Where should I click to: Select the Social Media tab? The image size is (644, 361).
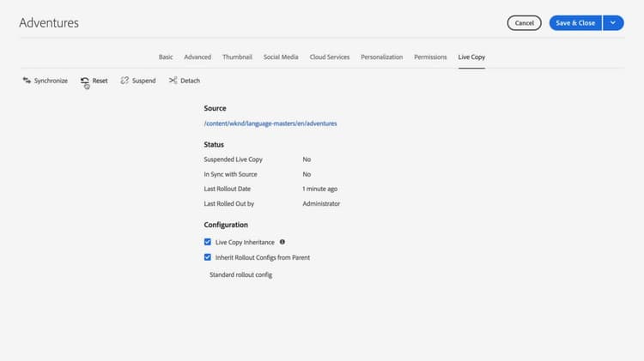[281, 57]
